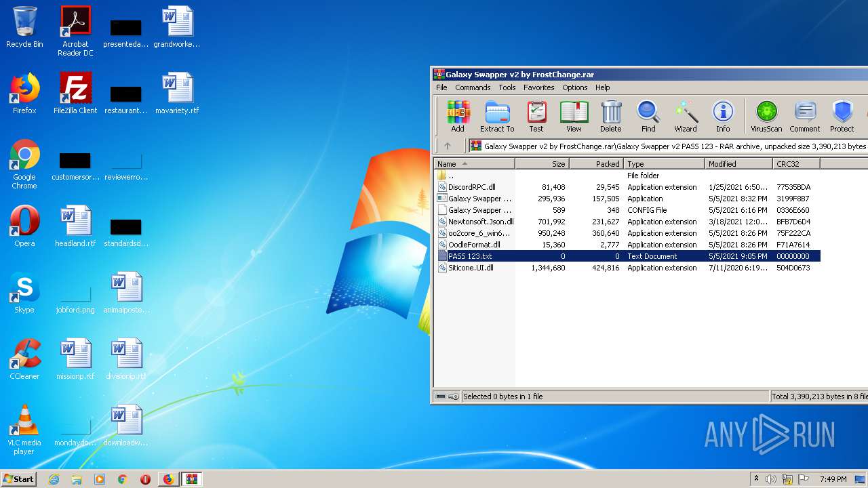
Task: Sort files by Name column header
Action: click(475, 163)
